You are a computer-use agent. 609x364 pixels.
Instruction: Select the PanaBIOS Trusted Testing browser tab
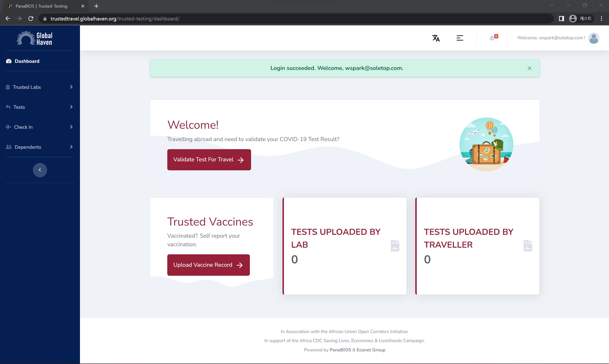[42, 6]
